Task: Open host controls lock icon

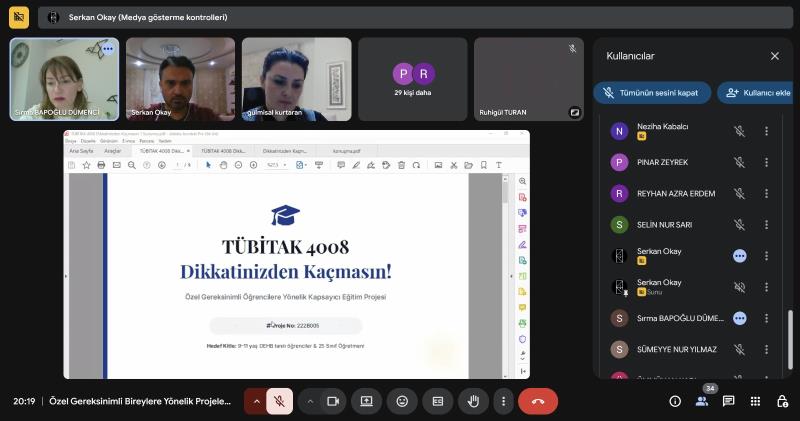Action: tap(781, 401)
